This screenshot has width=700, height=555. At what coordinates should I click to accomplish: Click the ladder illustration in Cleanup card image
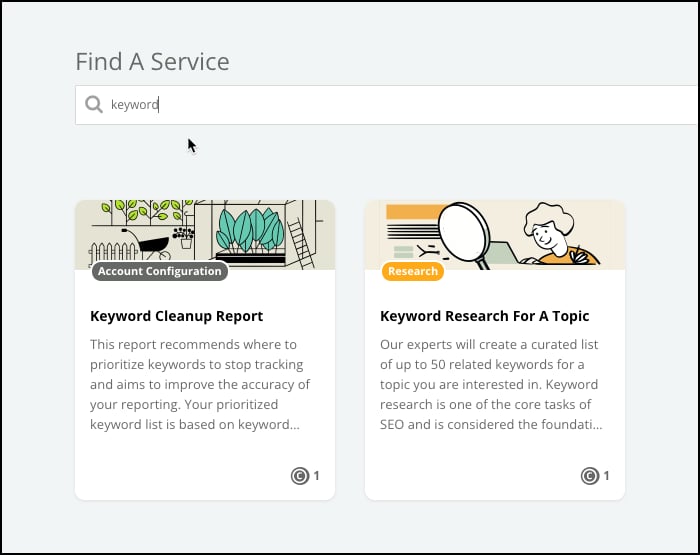[x=300, y=243]
